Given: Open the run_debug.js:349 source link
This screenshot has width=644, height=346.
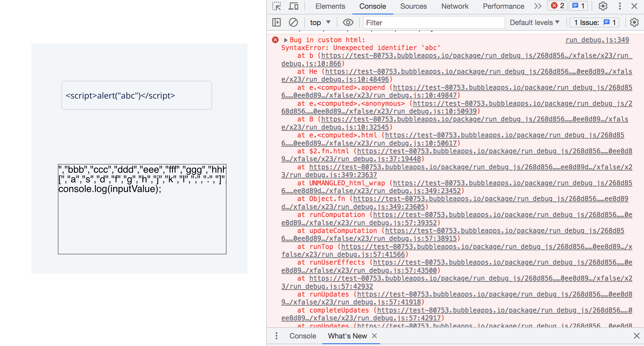Looking at the screenshot, I should coord(597,40).
